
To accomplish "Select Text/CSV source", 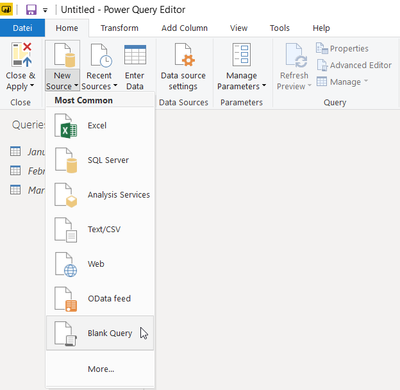I will [x=100, y=230].
